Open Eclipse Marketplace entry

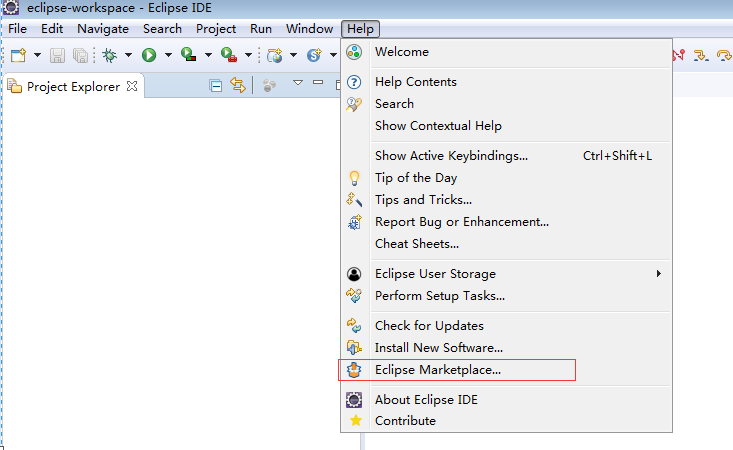pos(506,370)
